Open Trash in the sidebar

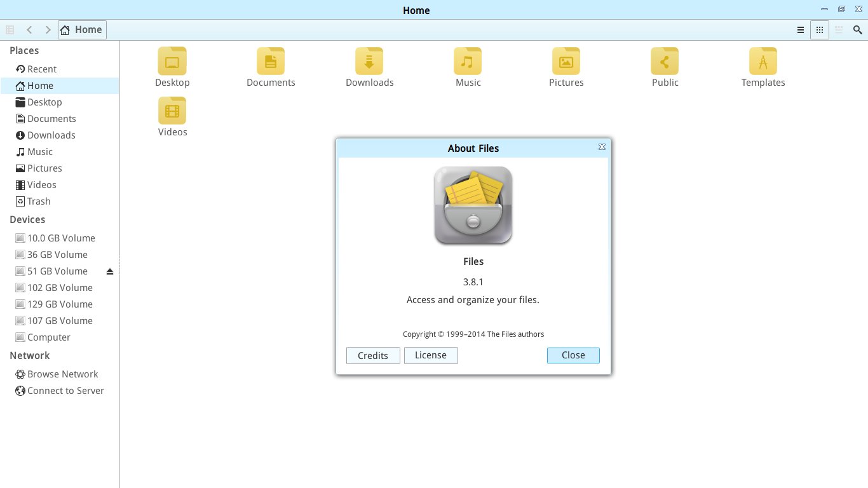[38, 201]
